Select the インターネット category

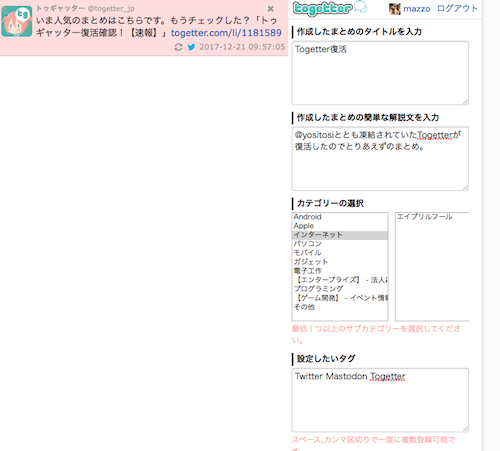(340, 235)
